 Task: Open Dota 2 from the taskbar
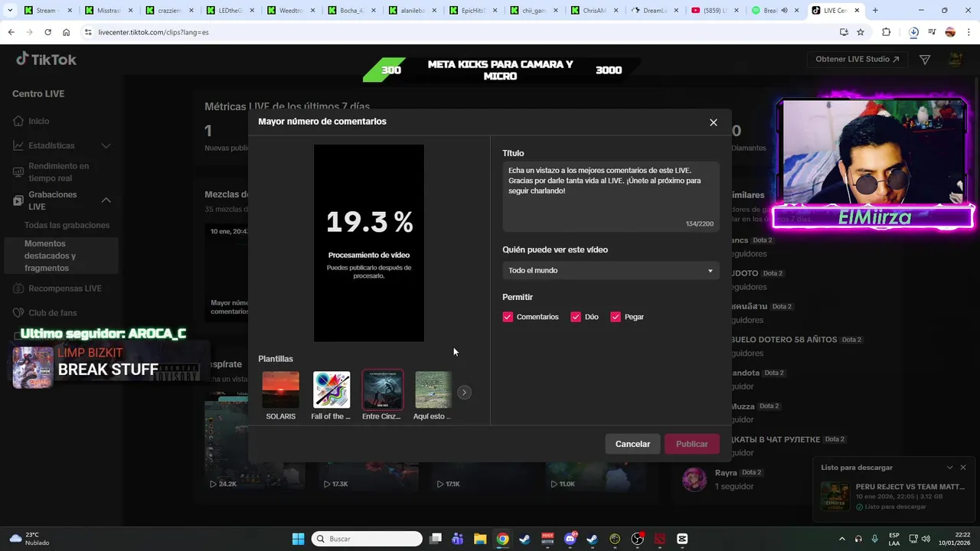[x=660, y=539]
